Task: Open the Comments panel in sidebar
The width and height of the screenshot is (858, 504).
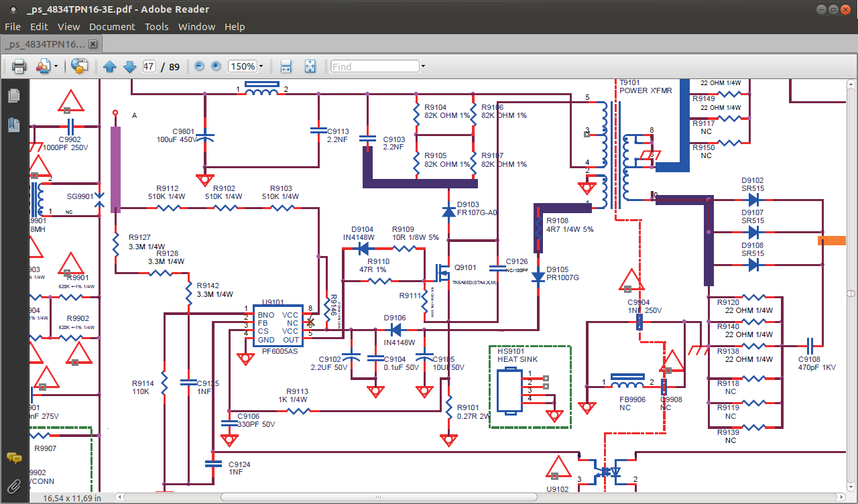Action: (13, 458)
